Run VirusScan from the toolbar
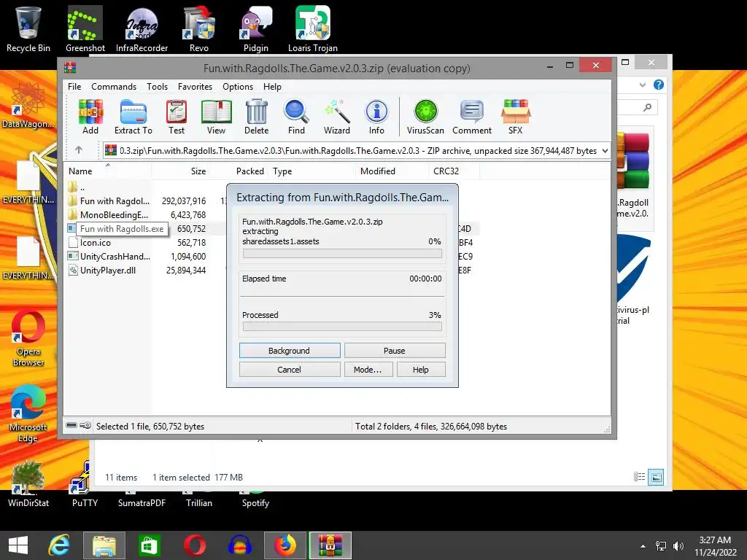Screen dimensions: 747x560 click(425, 117)
